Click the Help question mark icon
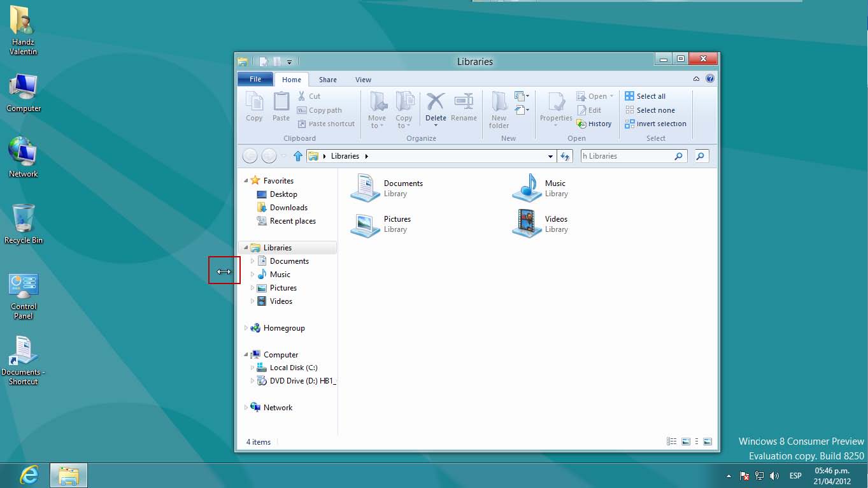 pyautogui.click(x=710, y=79)
